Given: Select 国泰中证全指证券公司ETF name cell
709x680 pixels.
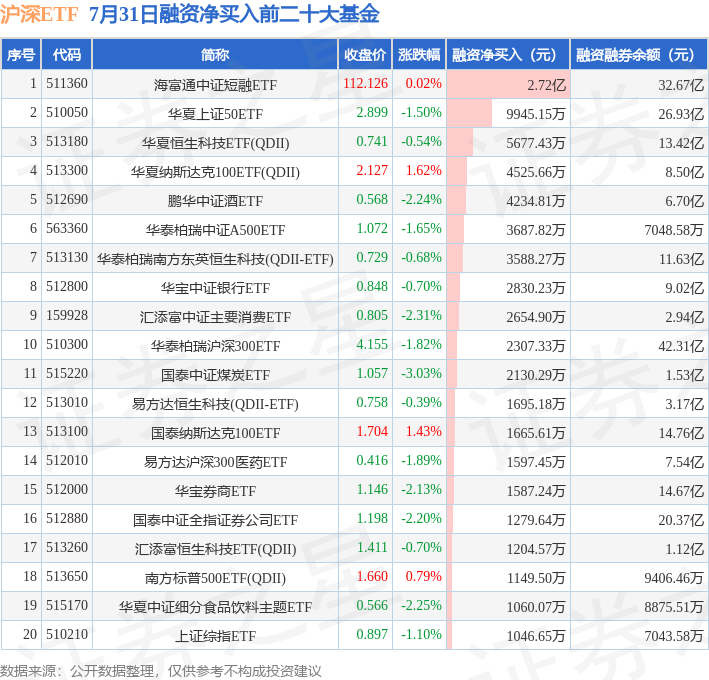Looking at the screenshot, I should coord(215,519).
